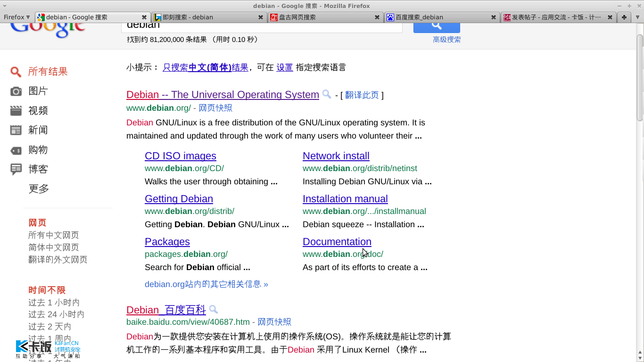Open the Getting Debian sitelink
The height and width of the screenshot is (362, 644).
pos(179,199)
